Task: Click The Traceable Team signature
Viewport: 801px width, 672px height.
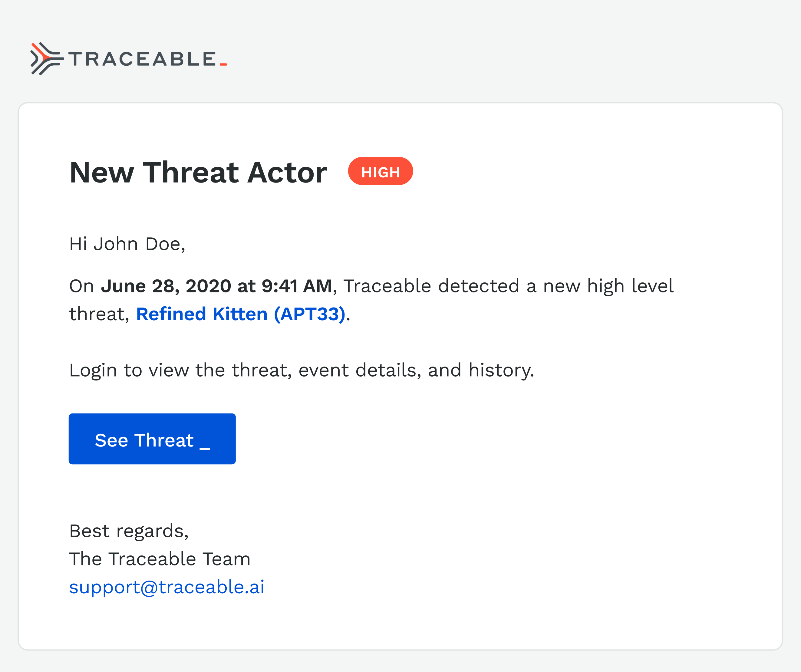Action: [160, 559]
